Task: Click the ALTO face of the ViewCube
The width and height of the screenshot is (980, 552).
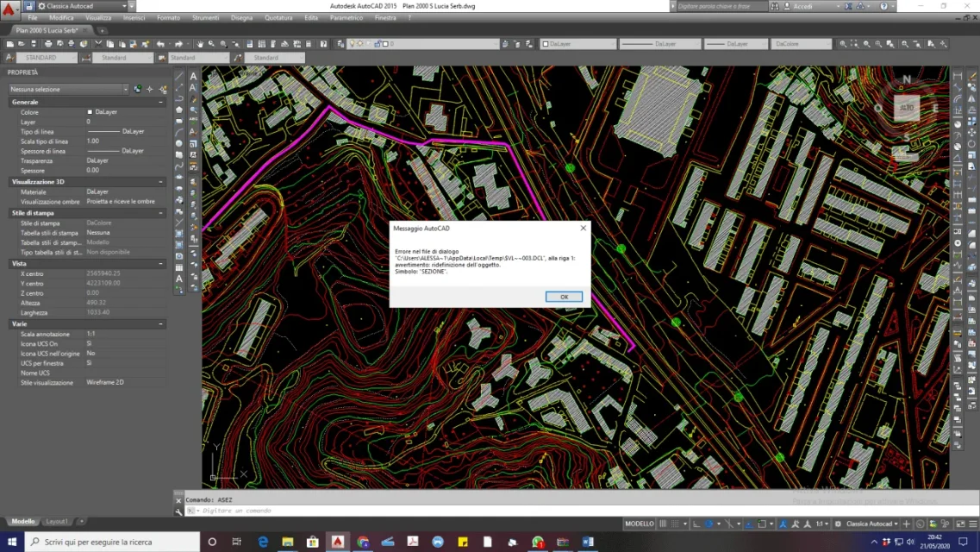Action: click(x=906, y=109)
